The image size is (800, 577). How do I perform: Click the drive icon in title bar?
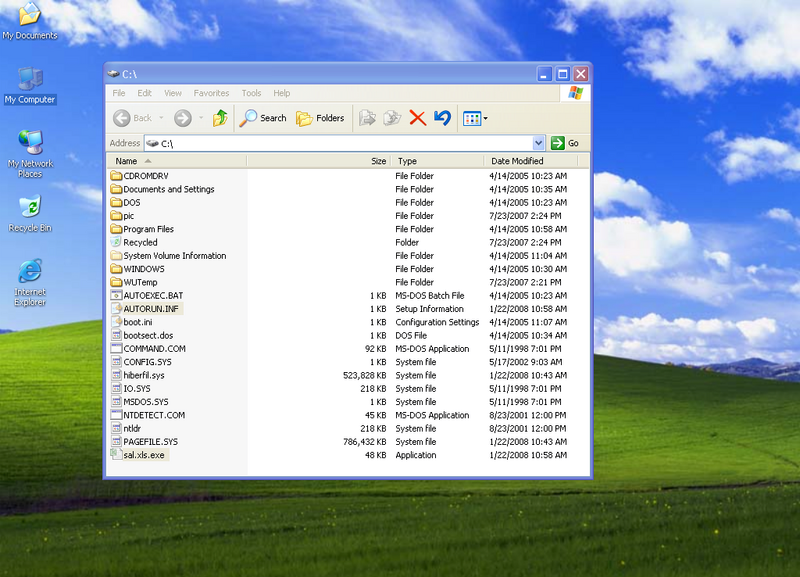point(113,74)
